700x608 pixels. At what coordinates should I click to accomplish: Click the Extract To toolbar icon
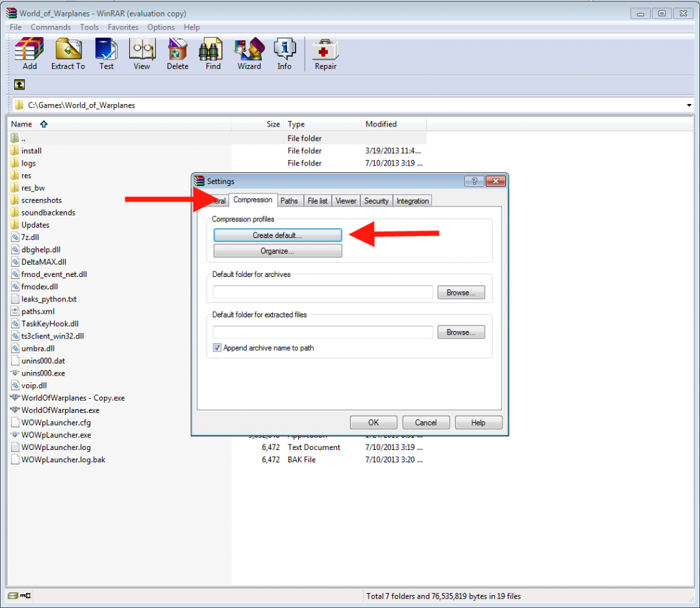68,53
